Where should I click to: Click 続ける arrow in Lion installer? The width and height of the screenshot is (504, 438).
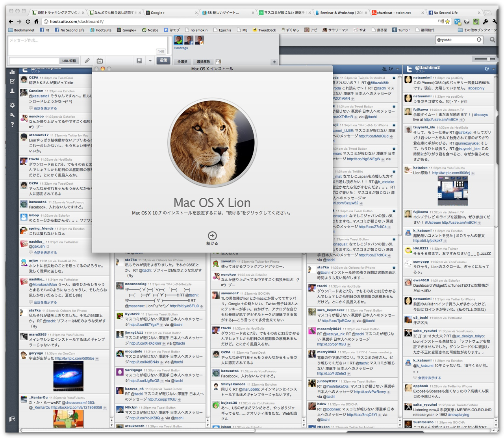[212, 236]
